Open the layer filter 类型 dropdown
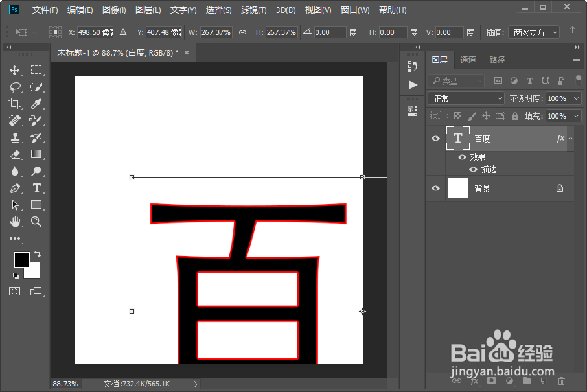Viewport: 587px width, 392px height. coord(456,80)
